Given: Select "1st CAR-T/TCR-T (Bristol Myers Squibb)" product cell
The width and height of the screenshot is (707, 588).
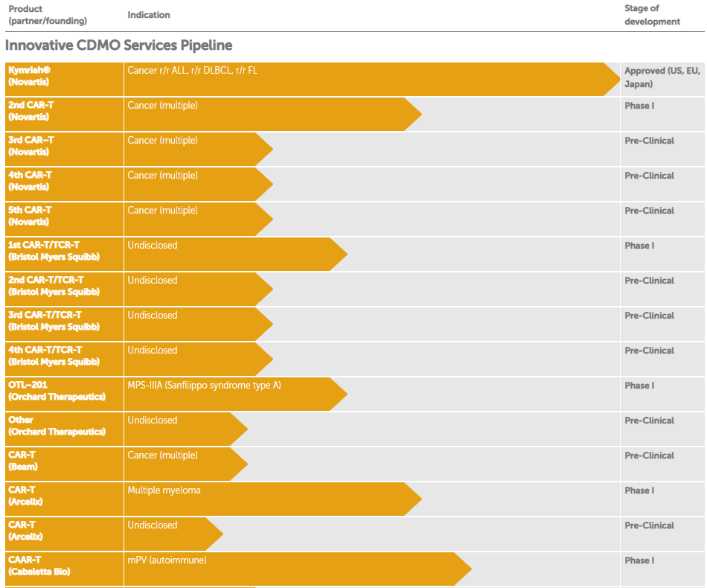Looking at the screenshot, I should click(65, 255).
